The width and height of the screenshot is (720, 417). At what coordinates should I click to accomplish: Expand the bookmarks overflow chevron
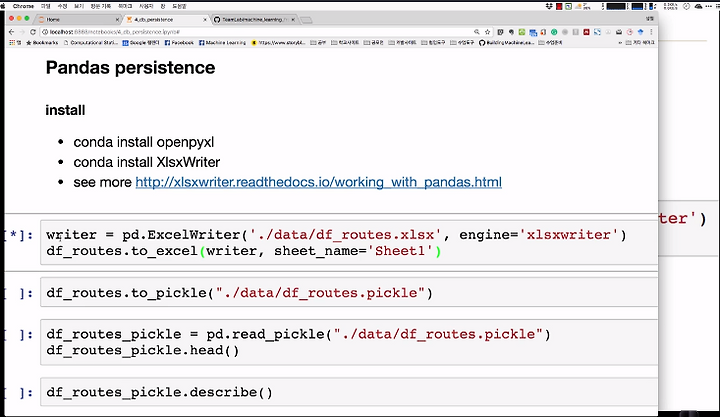pyautogui.click(x=620, y=42)
